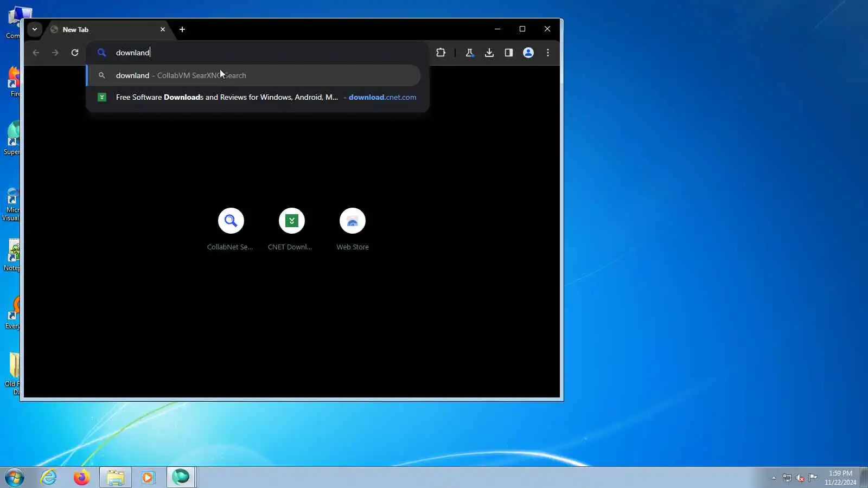Screen dimensions: 868x488
Task: Maximize the browser window
Action: pos(522,29)
